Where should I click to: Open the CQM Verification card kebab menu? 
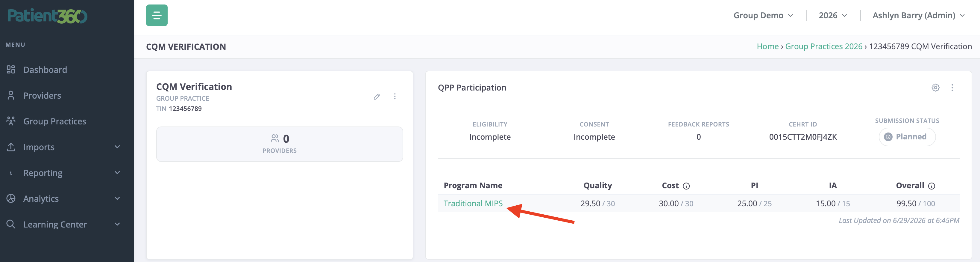[395, 96]
